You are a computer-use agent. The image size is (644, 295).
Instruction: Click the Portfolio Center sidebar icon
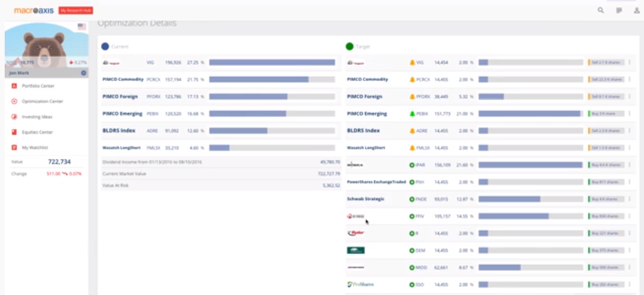[14, 86]
